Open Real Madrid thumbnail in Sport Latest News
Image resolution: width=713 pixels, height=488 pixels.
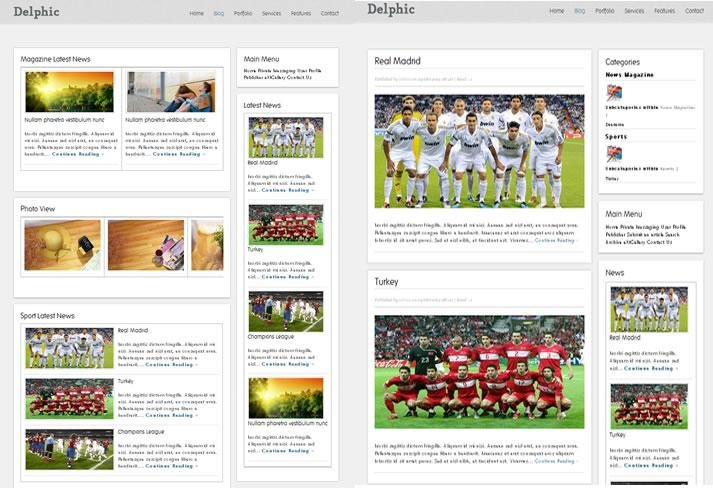point(70,348)
